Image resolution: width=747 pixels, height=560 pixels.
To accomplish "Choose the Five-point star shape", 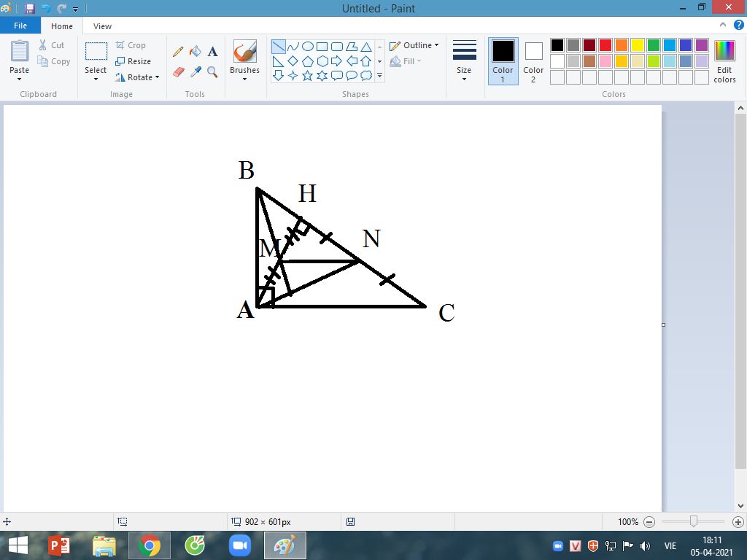I will click(x=308, y=75).
